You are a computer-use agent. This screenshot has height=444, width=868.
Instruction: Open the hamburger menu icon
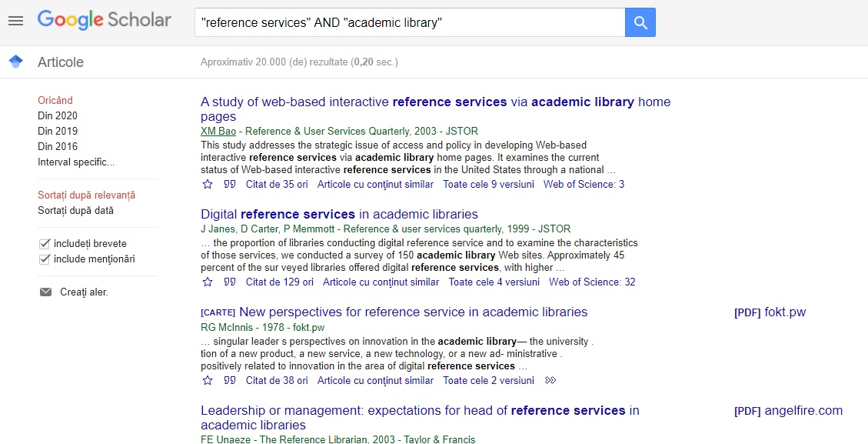click(16, 21)
